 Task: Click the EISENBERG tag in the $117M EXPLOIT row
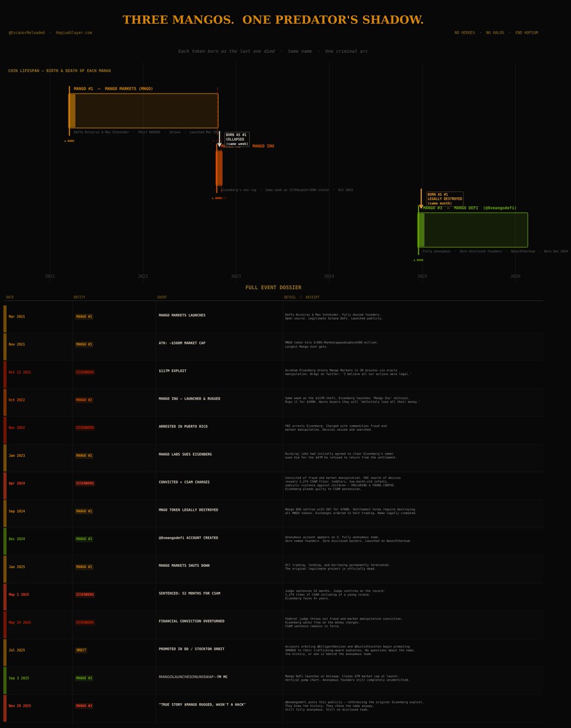(x=84, y=372)
